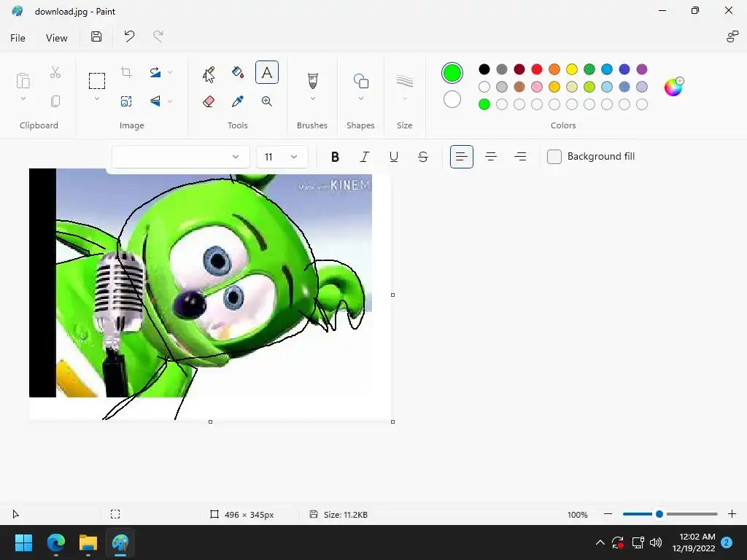
Task: Click the Resize and skew icon
Action: point(126,101)
